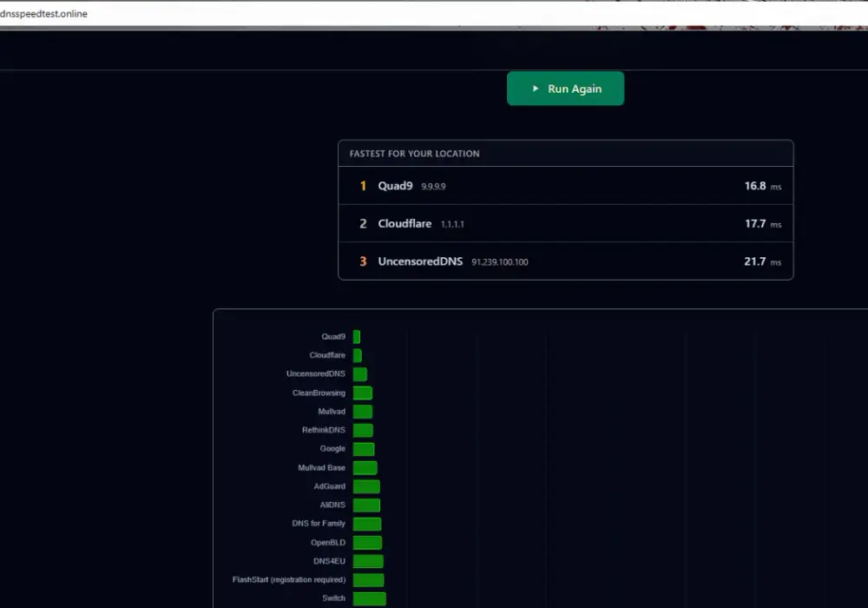868x608 pixels.
Task: Click the AliDNS bar in the chart
Action: pyautogui.click(x=366, y=505)
